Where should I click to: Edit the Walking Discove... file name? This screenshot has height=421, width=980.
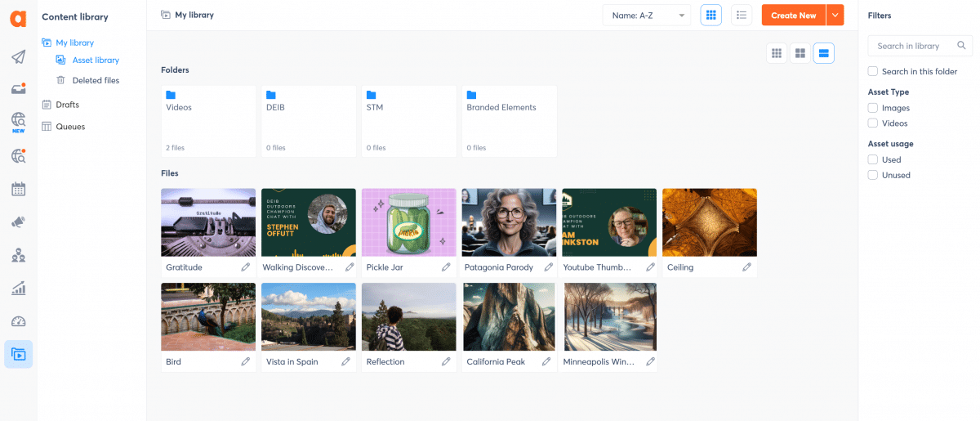[x=350, y=267]
